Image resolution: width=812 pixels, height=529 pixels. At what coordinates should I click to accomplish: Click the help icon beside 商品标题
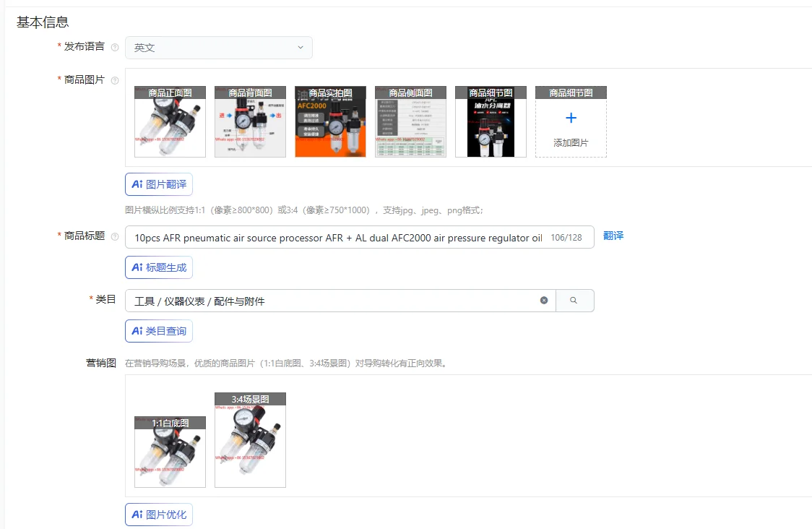coord(115,237)
